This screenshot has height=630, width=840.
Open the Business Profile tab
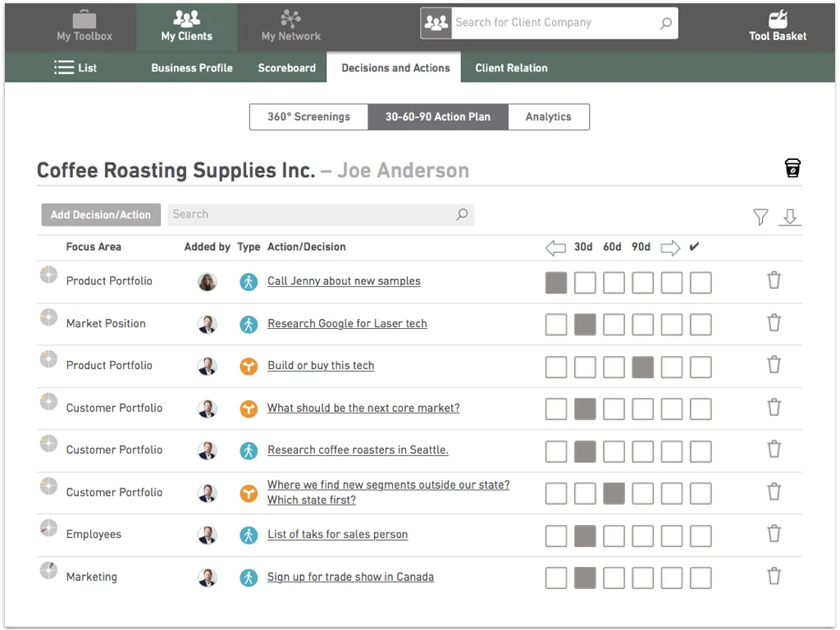pyautogui.click(x=192, y=67)
